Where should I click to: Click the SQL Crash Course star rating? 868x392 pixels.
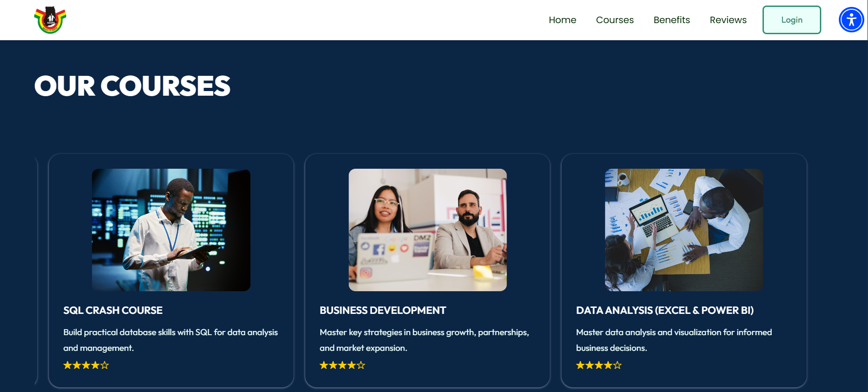point(86,365)
